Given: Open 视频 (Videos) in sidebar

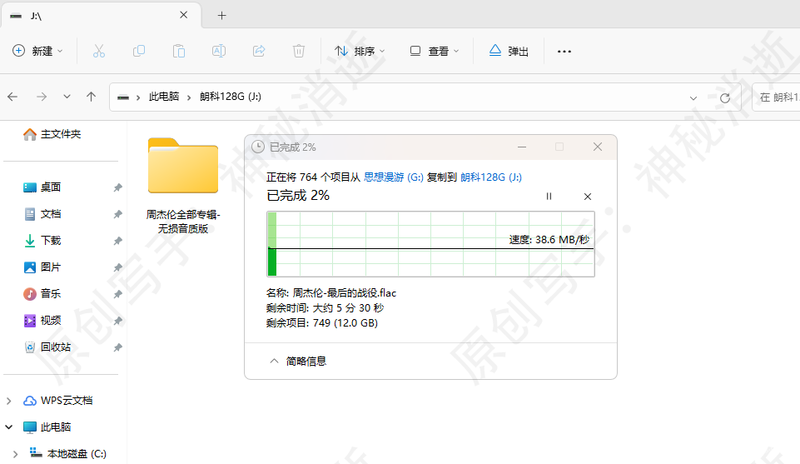Looking at the screenshot, I should 42,320.
